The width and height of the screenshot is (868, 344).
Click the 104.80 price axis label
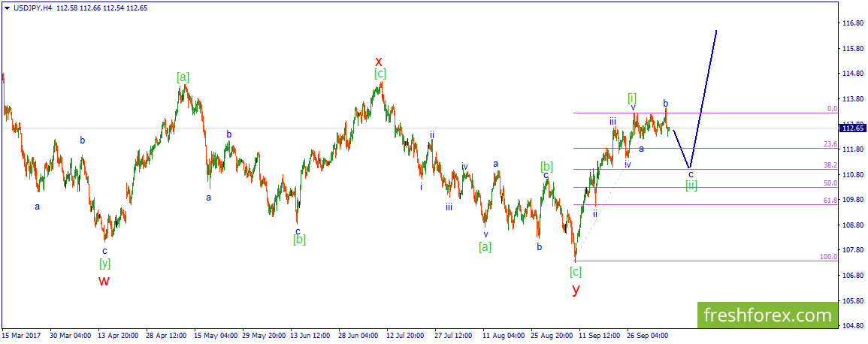(x=852, y=326)
